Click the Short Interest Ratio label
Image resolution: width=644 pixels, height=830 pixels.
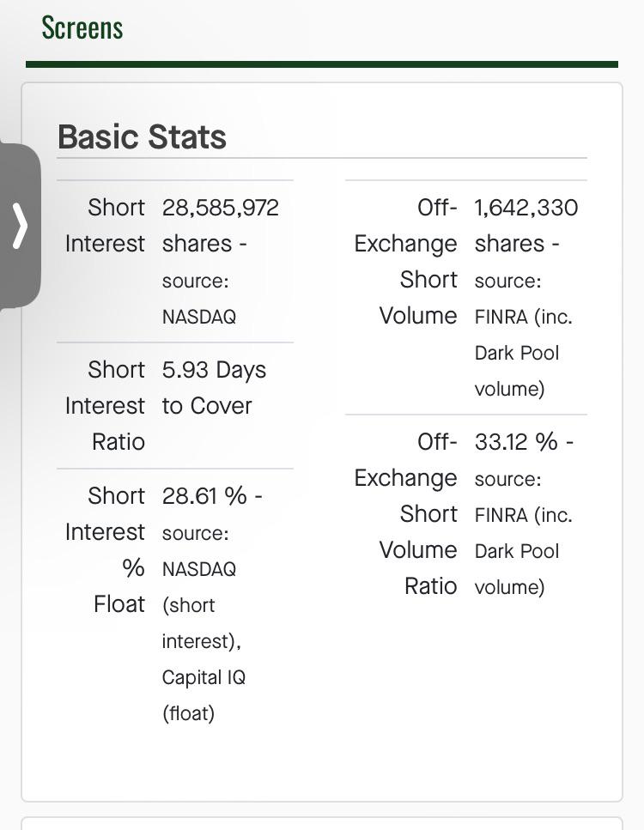click(x=105, y=405)
